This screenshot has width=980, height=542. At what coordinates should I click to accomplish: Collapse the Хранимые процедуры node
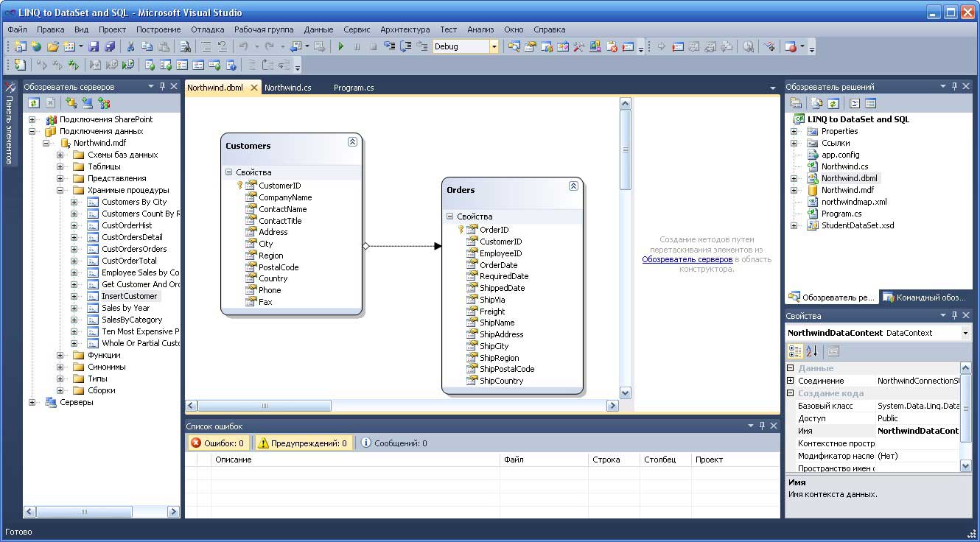[x=60, y=190]
